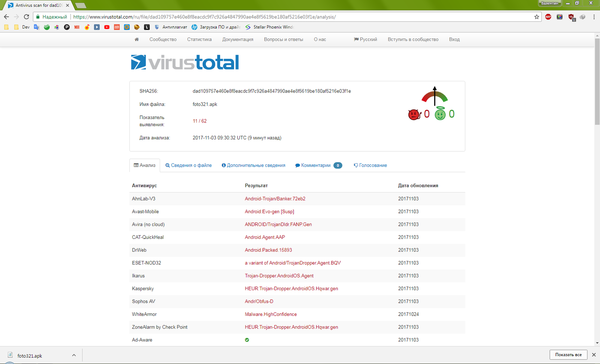Viewport: 600px width, 364px height.
Task: Vote malicious with the red devil icon
Action: coord(414,114)
